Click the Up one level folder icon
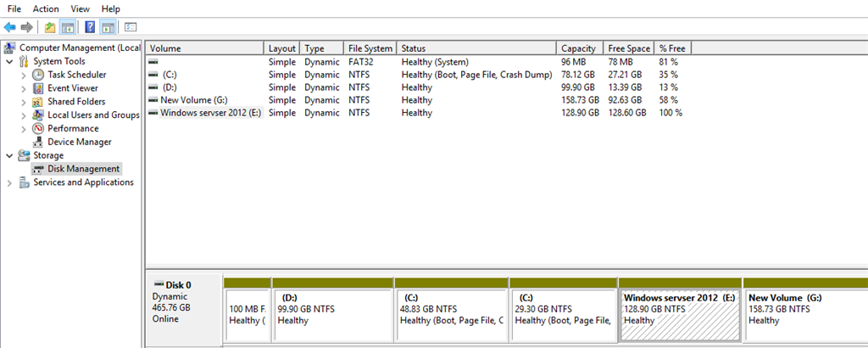Screen dimensions: 868x348 coord(50,27)
